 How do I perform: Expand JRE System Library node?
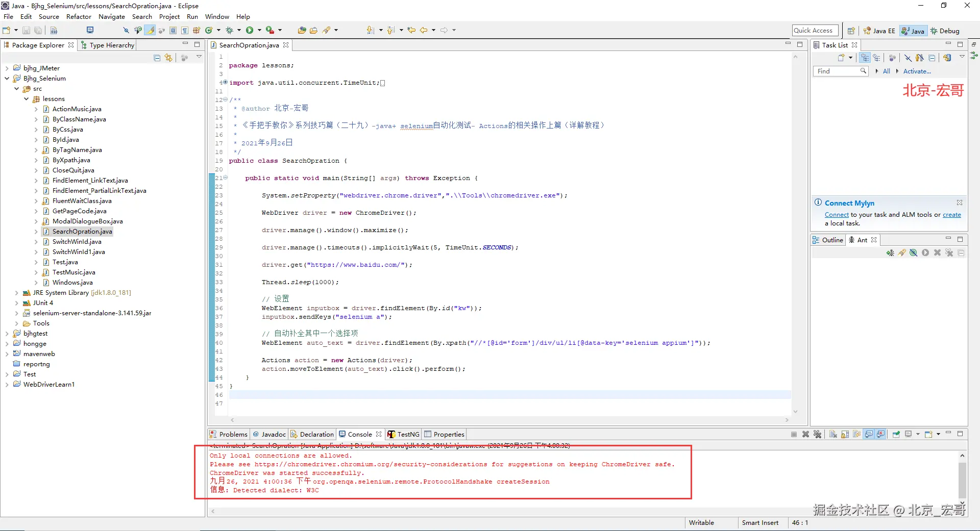coord(17,293)
